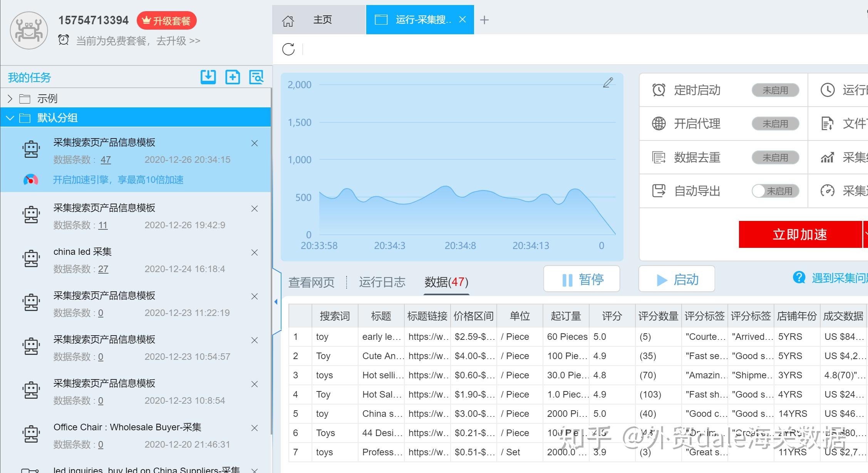Click the crab avatar profile icon
The image size is (868, 473).
[x=29, y=30]
